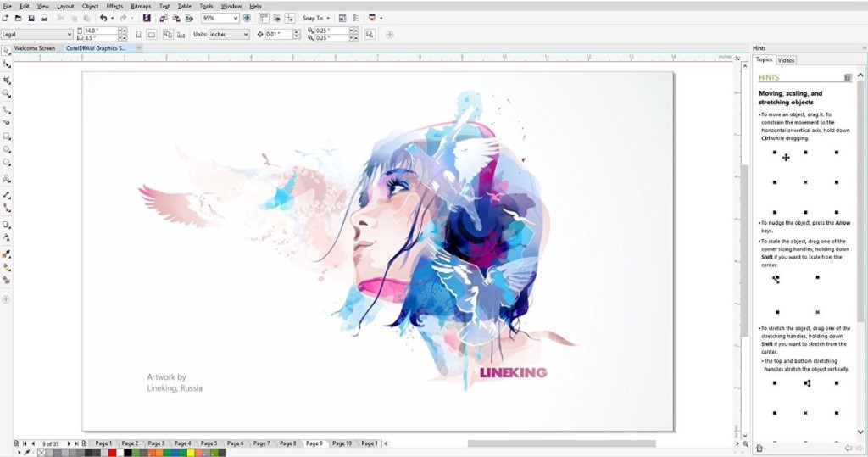Select the Pick tool in the toolbox
868x457 pixels.
click(x=6, y=51)
